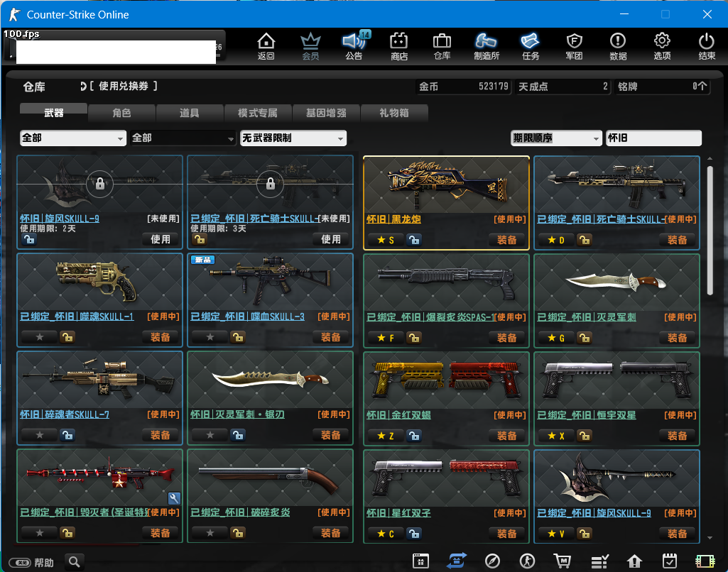Click the 新品 badge on 喋血SKULL-3 card
This screenshot has height=572, width=728.
click(203, 259)
